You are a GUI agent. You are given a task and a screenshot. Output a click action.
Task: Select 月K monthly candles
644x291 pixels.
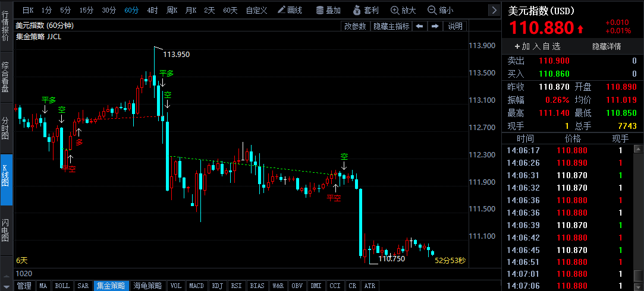tap(191, 10)
